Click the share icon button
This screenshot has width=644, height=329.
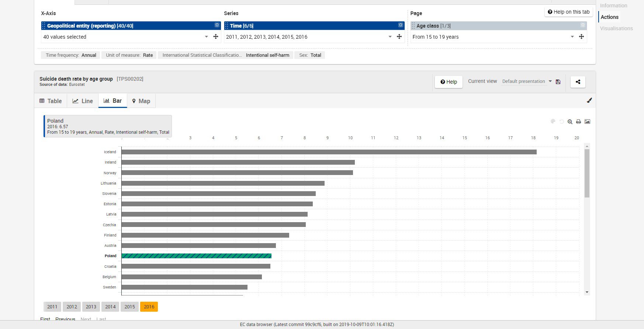(578, 82)
